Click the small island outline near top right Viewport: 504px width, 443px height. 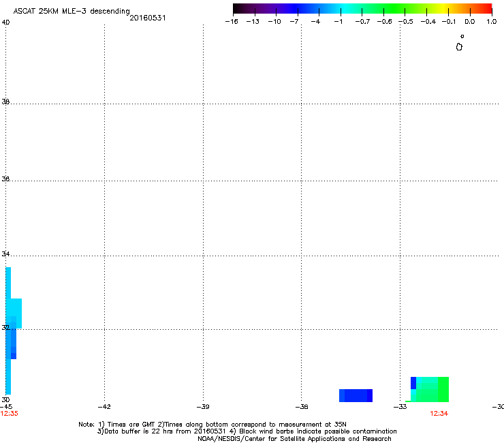click(459, 47)
